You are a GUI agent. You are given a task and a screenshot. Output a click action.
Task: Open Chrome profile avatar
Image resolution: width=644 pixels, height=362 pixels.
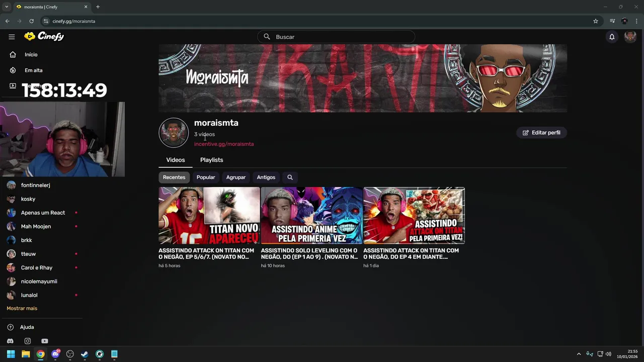(624, 21)
